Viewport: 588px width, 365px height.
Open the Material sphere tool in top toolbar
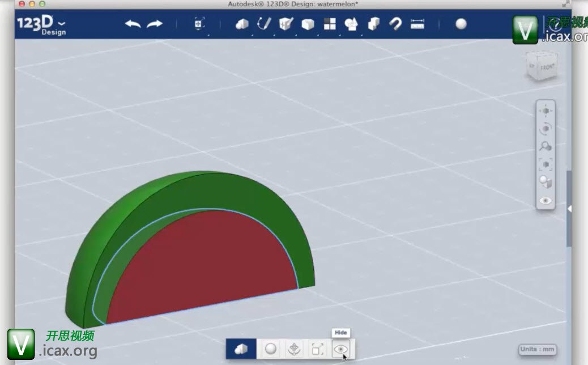tap(461, 24)
